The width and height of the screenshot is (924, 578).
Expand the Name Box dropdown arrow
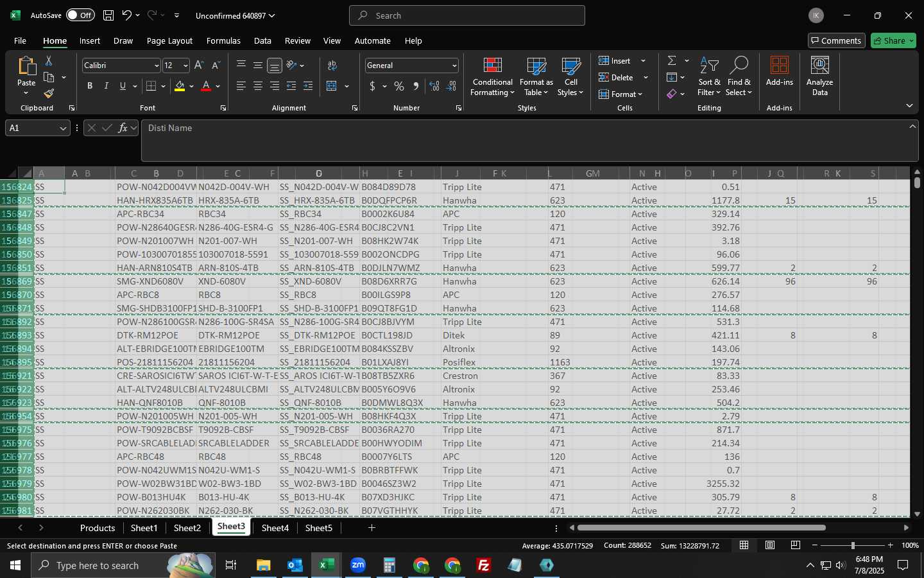pyautogui.click(x=63, y=128)
